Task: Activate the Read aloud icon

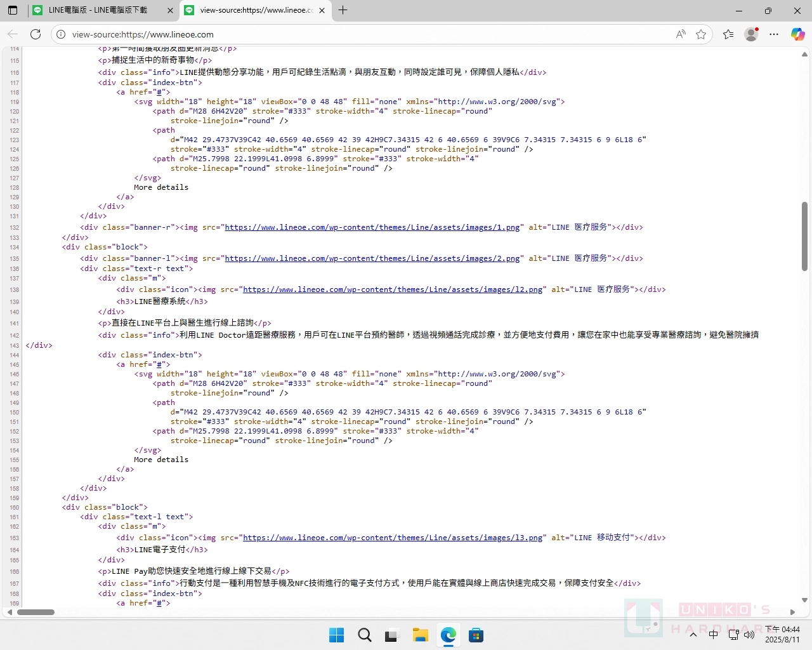Action: coord(681,34)
